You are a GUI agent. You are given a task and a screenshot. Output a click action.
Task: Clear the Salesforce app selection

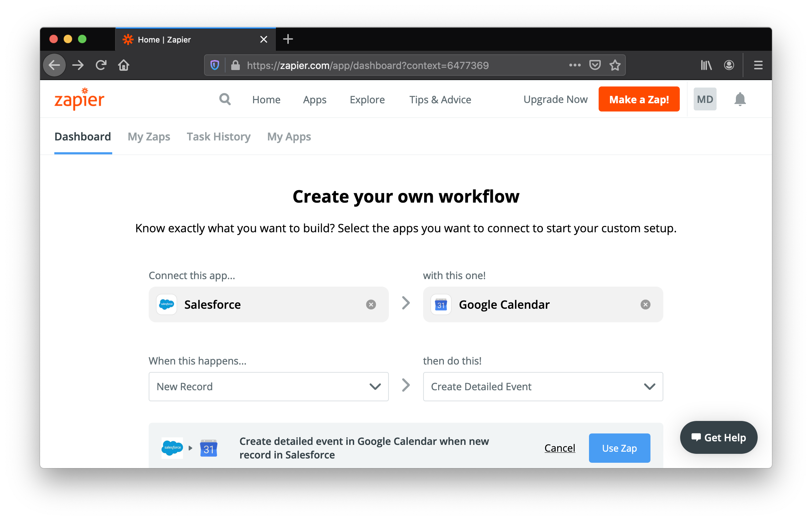click(x=371, y=304)
